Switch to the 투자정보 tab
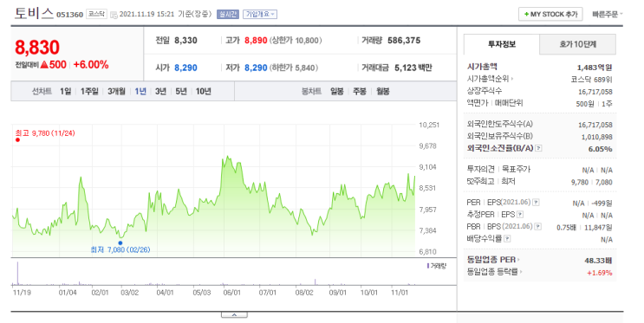 (502, 44)
